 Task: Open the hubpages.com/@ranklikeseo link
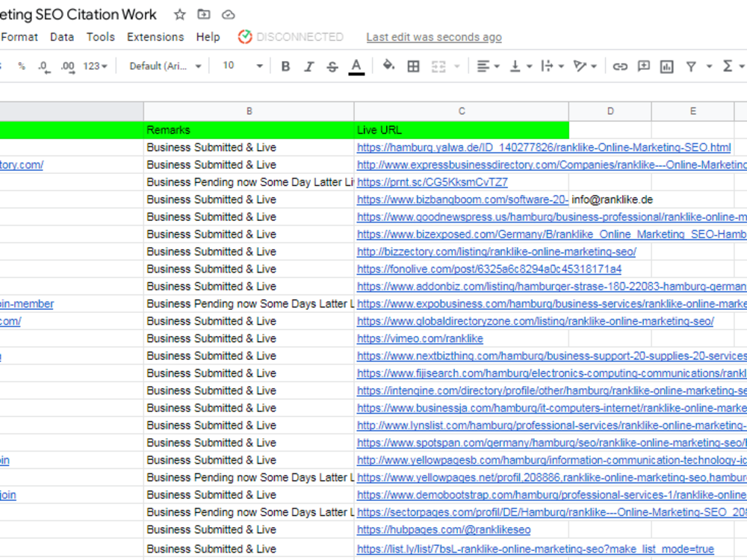click(x=444, y=530)
